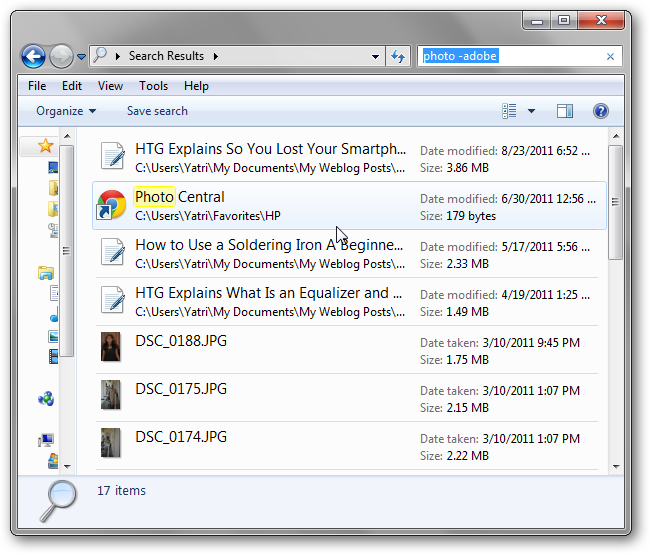The width and height of the screenshot is (650, 554).
Task: Select DSC_0175.JPG file
Action: [x=349, y=398]
